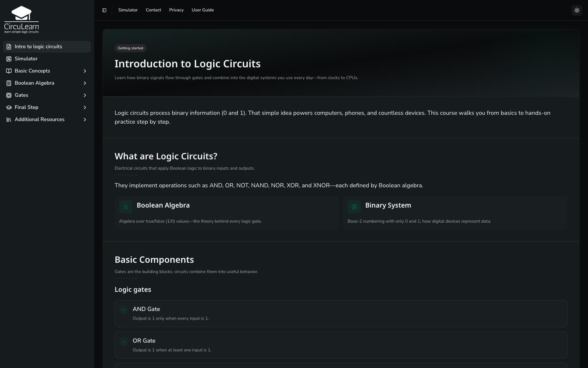Click the Boolean Algebra card icon
The image size is (588, 368).
tap(126, 207)
